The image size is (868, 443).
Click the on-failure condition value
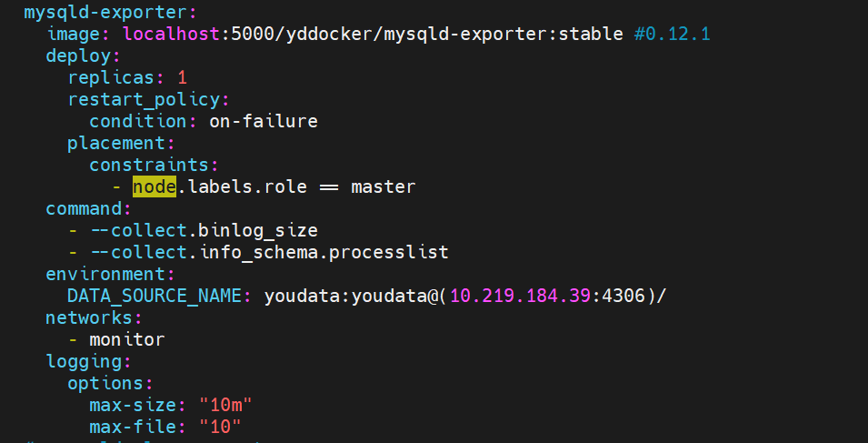pos(263,121)
